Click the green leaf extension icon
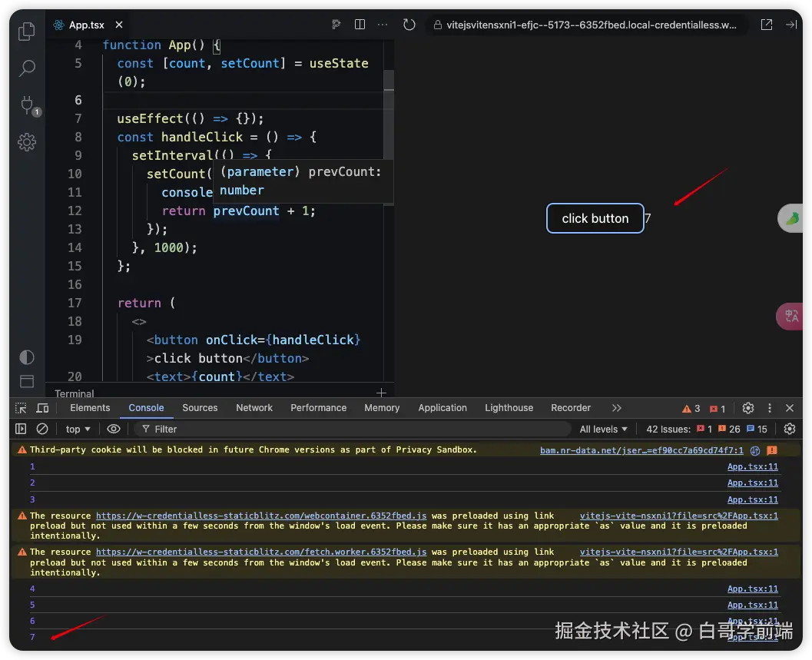Screen dimensions: 812x660 (x=792, y=219)
